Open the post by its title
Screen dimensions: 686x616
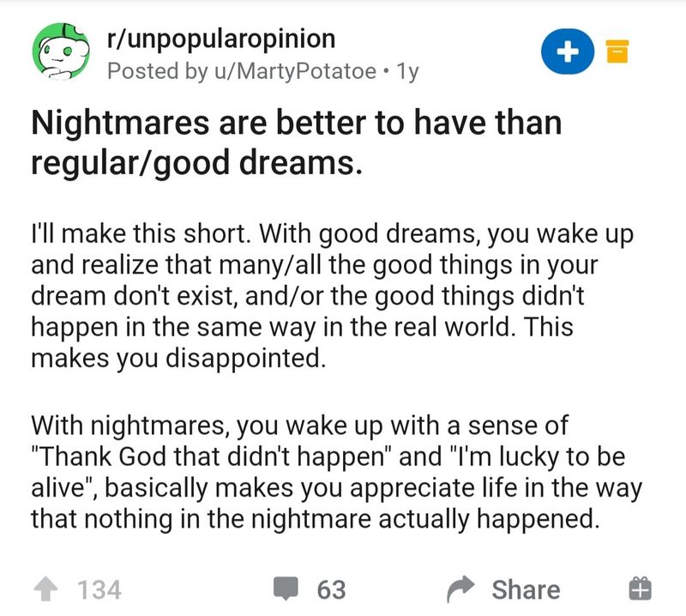(296, 142)
